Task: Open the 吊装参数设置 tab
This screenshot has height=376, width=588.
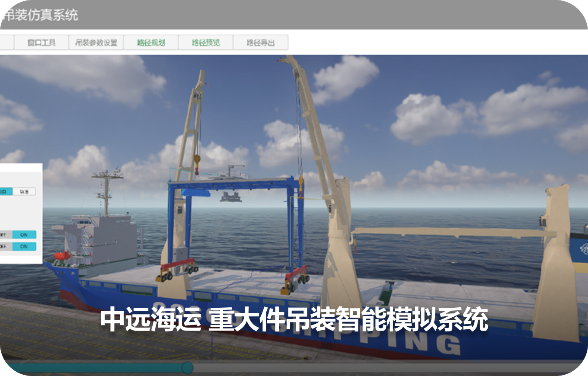Action: pyautogui.click(x=96, y=43)
